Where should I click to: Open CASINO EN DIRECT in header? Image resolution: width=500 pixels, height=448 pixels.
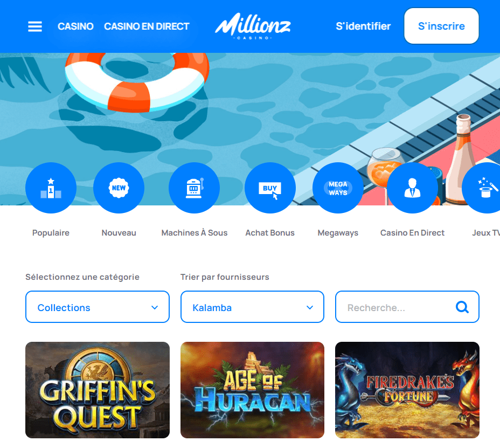[147, 26]
